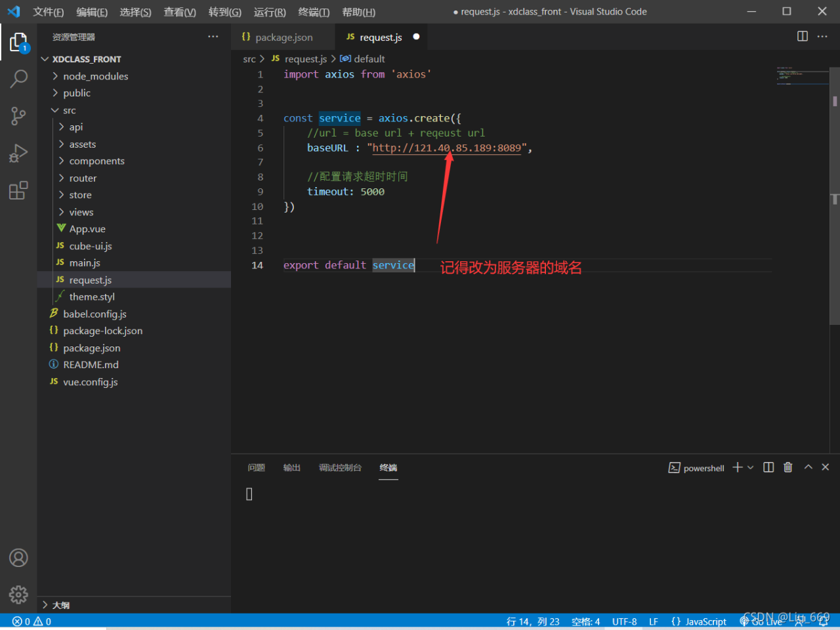
Task: Expand the node_modules folder
Action: tap(95, 76)
